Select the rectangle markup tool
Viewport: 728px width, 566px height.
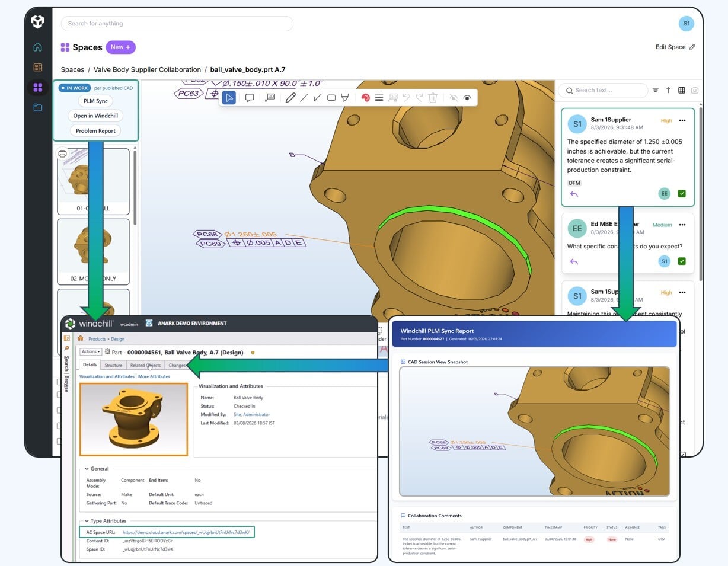tap(331, 98)
